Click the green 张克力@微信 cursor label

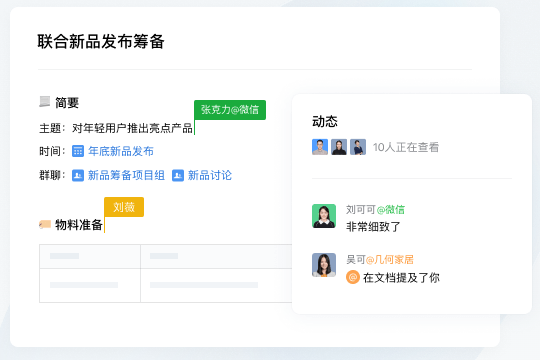[x=230, y=110]
